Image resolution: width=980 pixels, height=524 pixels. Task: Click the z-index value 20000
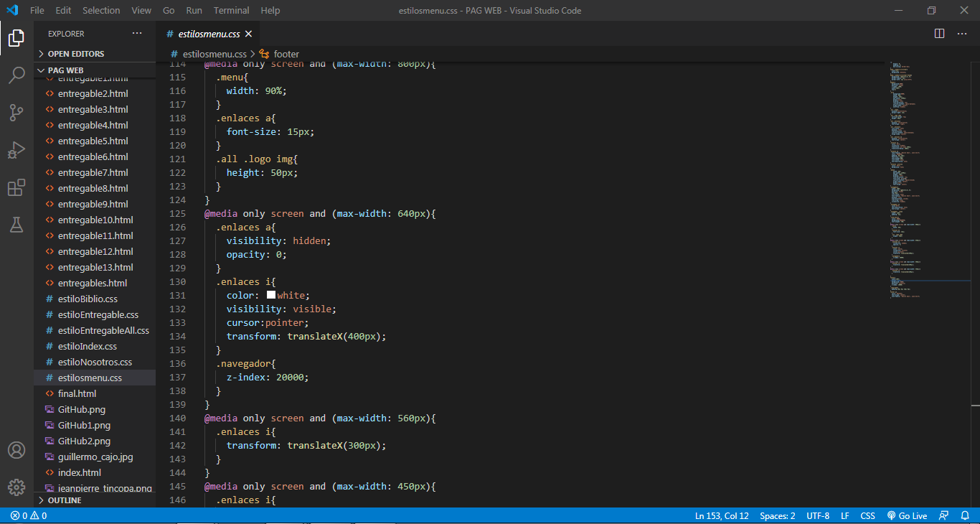(291, 377)
